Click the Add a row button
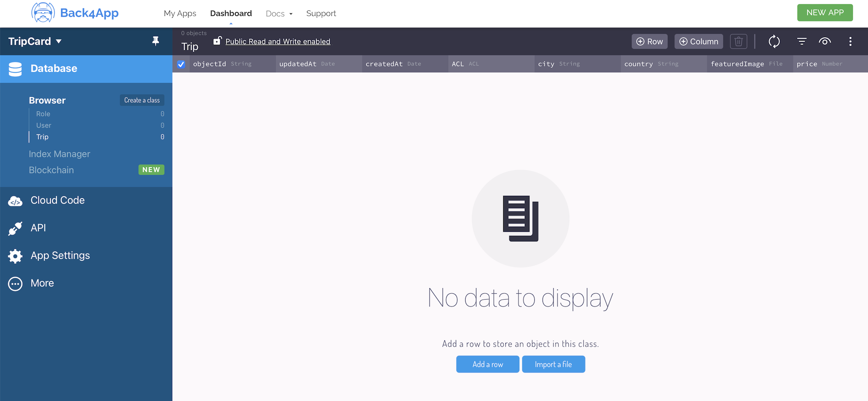Viewport: 868px width, 401px height. click(x=487, y=364)
